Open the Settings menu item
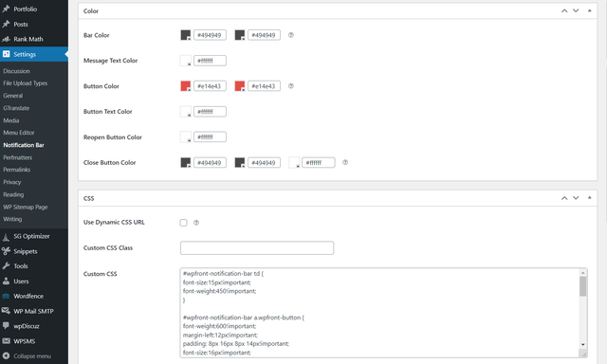This screenshot has width=607, height=364. coord(34,54)
